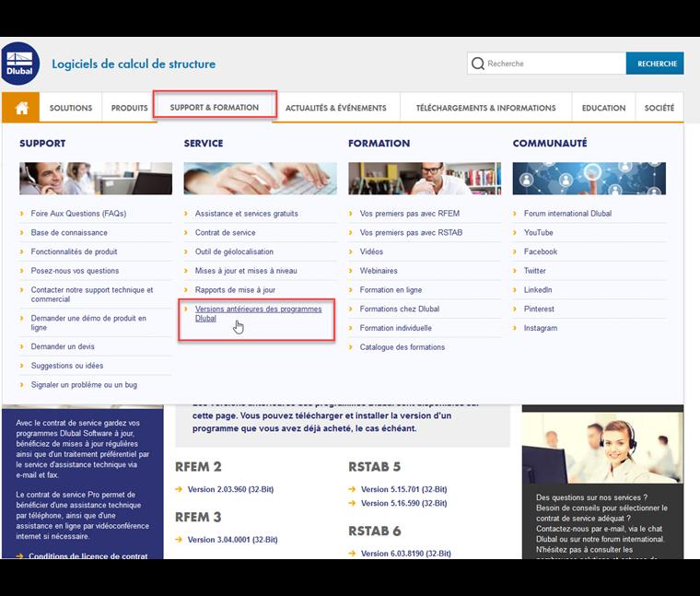Open Foire Aux Questions (FAQs)
This screenshot has height=596, width=700.
click(x=78, y=214)
